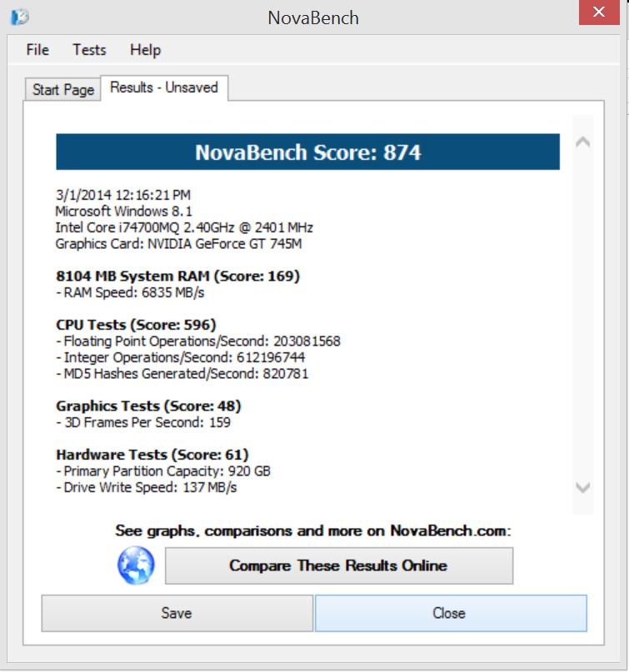
Task: Switch to the Start Page tab
Action: 63,89
